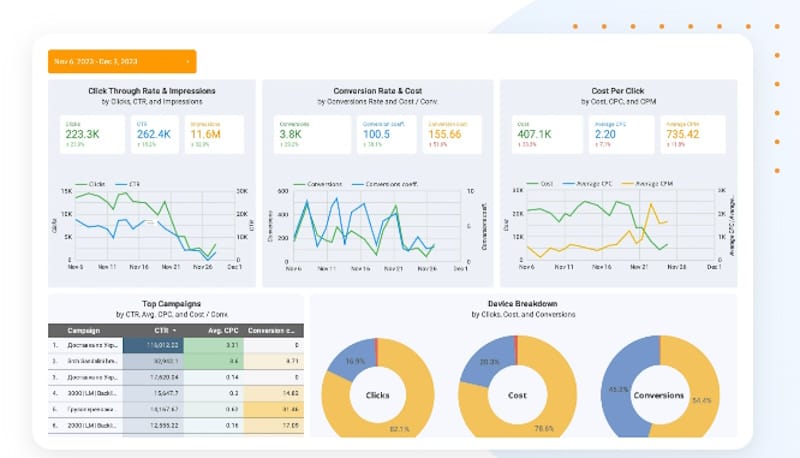Click the truncated Conversion c... column header
This screenshot has width=800, height=458.
pos(271,330)
